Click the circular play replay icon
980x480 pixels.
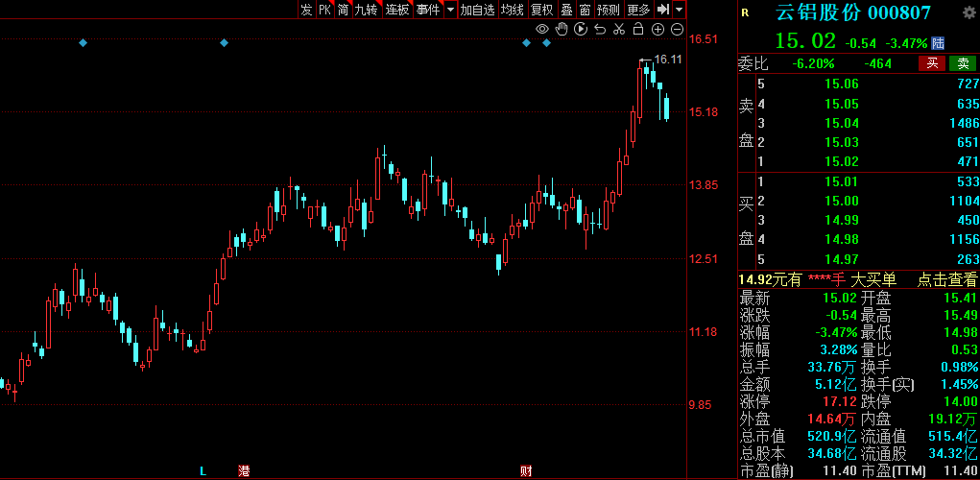[581, 29]
